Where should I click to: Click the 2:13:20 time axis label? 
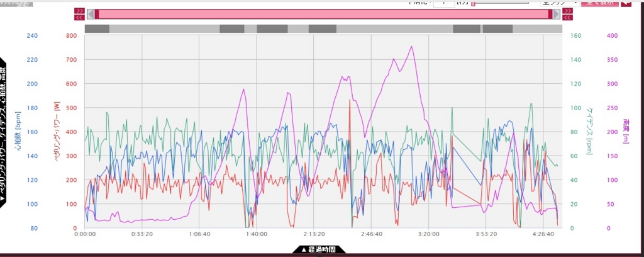[314, 234]
